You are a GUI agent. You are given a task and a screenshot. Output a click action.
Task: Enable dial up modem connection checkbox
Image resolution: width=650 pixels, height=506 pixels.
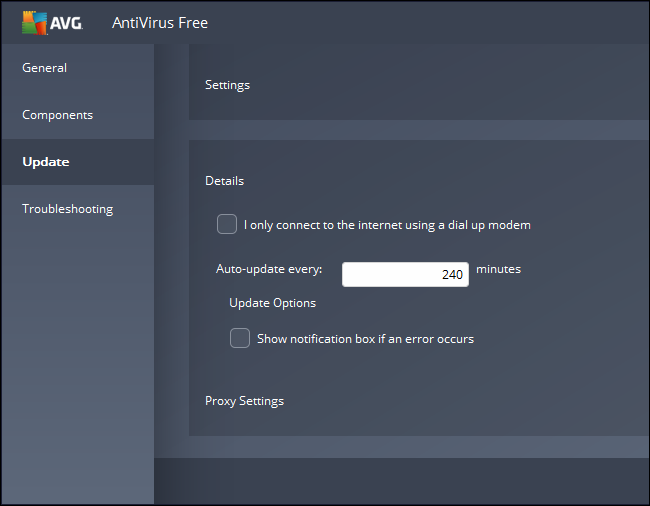coord(227,224)
